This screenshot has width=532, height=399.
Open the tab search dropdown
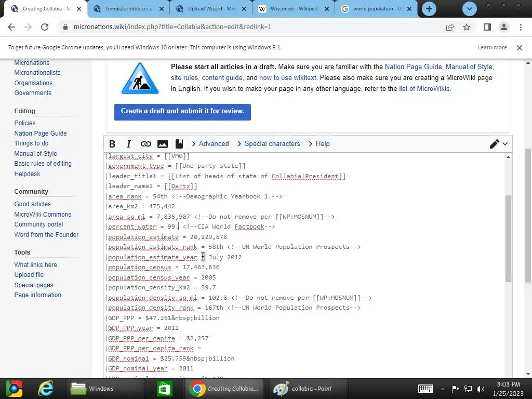coord(470,9)
